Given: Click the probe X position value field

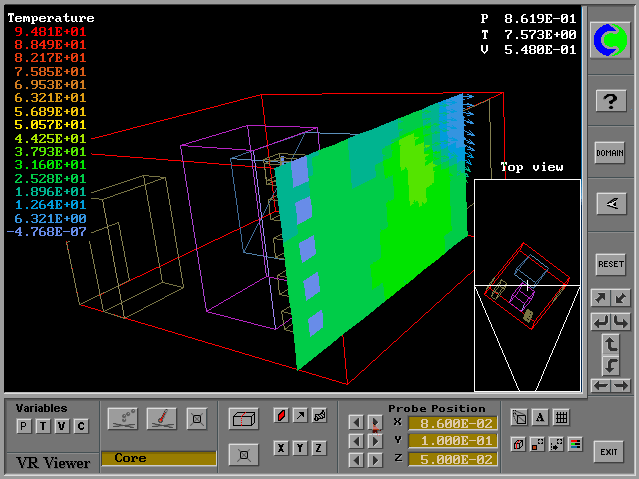Looking at the screenshot, I should 452,423.
